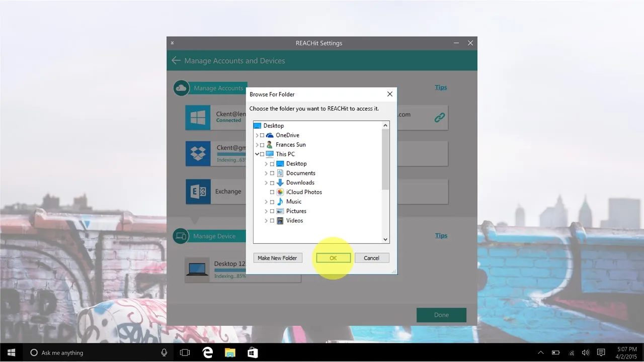The width and height of the screenshot is (644, 362).
Task: Click the Manage Accounts cloud icon
Action: coord(181,88)
